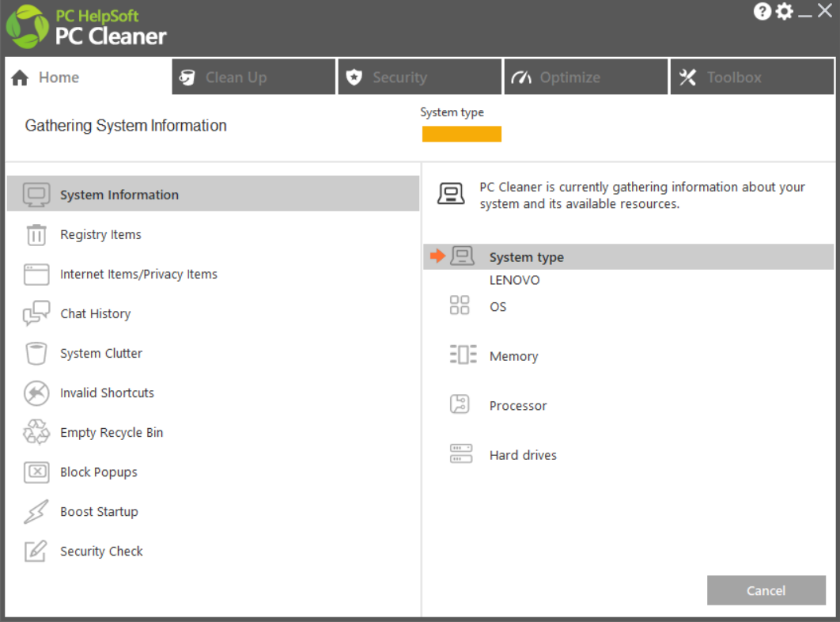Click the Chat History speech bubbles icon
This screenshot has height=622, width=840.
[x=36, y=313]
